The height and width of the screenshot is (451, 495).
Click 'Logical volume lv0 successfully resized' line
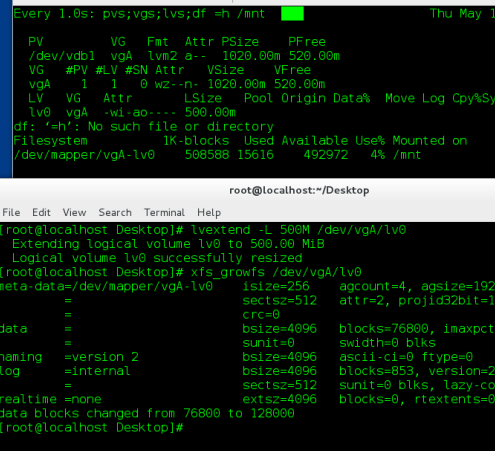pyautogui.click(x=157, y=258)
